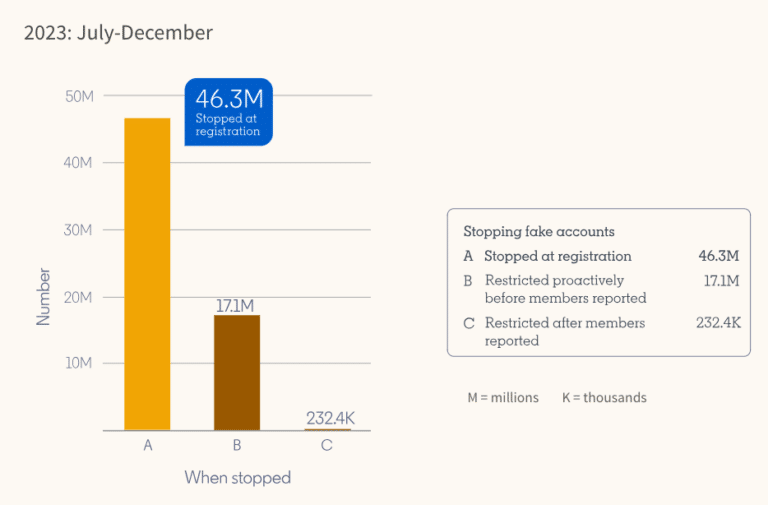Click legend row 'Stopped at registration'

[x=557, y=256]
